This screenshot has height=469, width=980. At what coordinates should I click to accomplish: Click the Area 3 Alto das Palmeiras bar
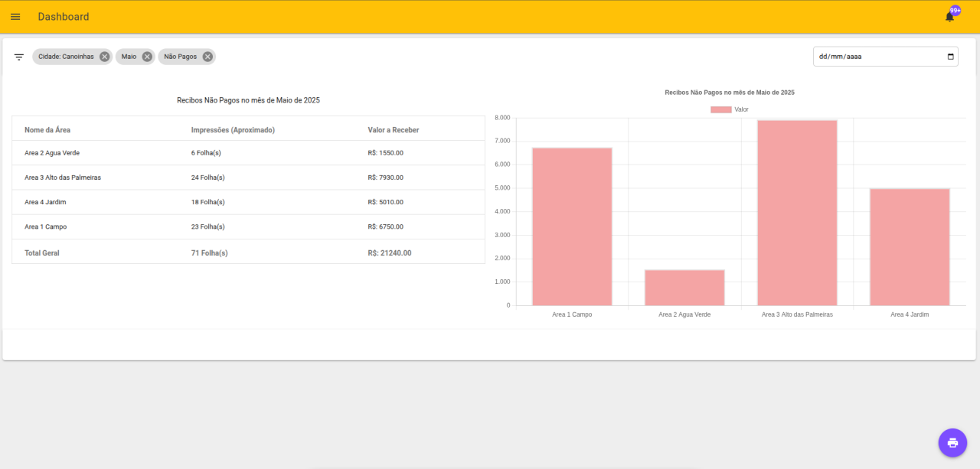click(797, 213)
